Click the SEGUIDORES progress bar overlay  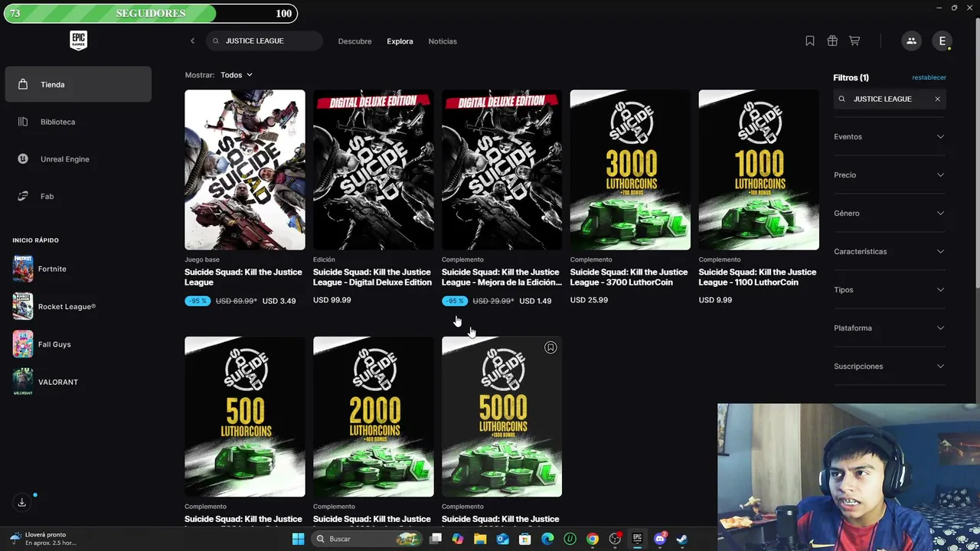[151, 13]
